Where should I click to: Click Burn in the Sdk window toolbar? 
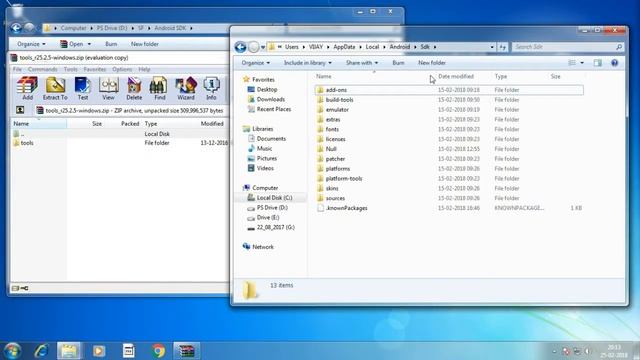click(398, 63)
